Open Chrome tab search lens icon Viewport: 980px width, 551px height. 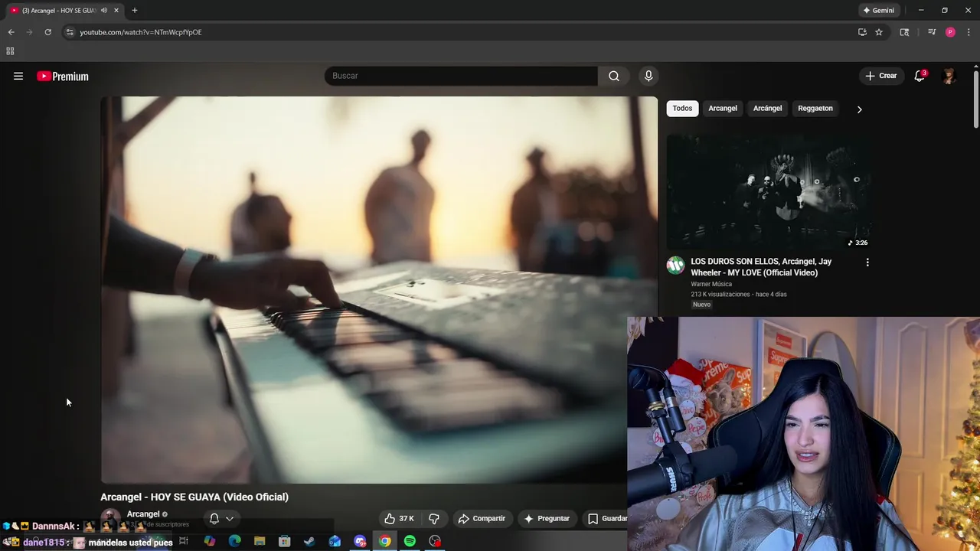pyautogui.click(x=904, y=32)
